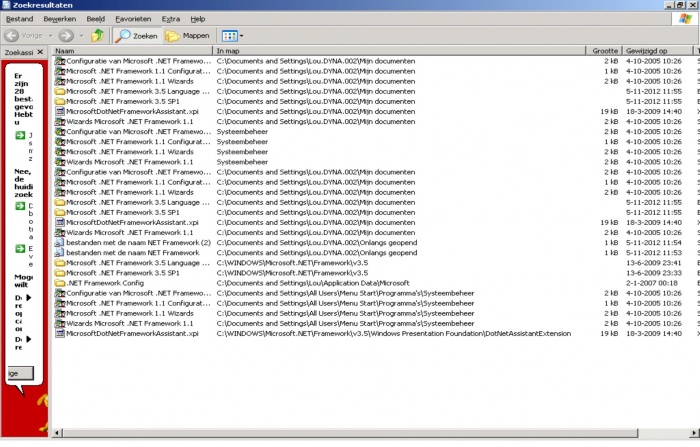
Task: Select name '.NET Framework Config'
Action: pos(105,283)
